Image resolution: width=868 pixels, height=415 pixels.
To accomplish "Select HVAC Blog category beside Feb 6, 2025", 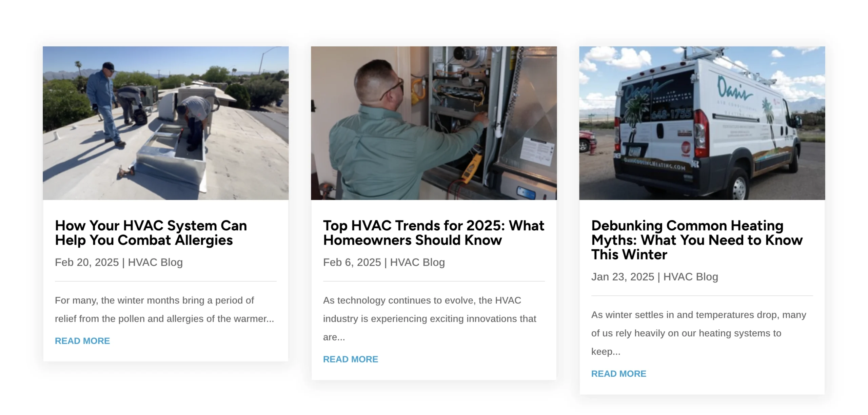I will point(417,262).
